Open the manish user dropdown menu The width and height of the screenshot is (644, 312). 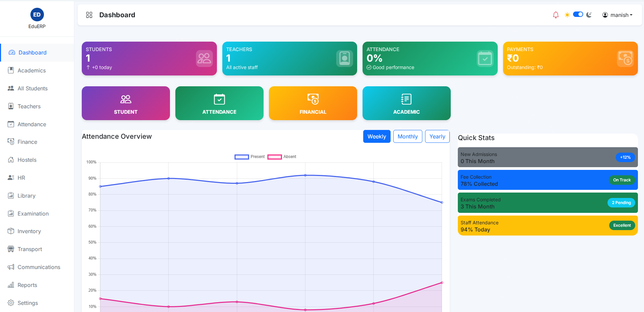pyautogui.click(x=617, y=15)
